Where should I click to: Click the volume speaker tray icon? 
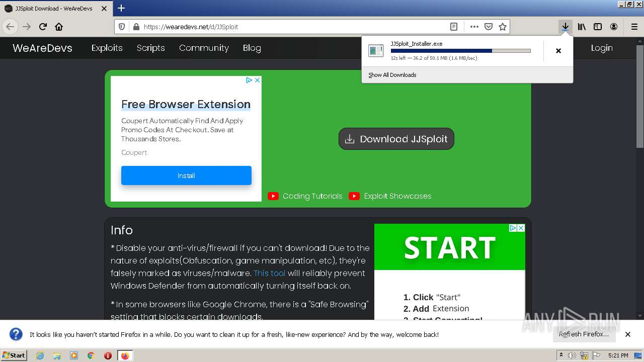point(572,355)
